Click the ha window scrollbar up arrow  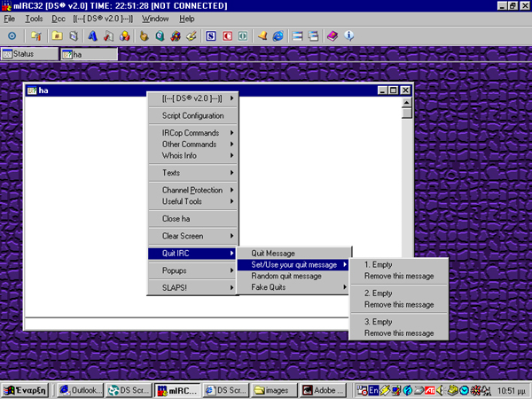(406, 102)
